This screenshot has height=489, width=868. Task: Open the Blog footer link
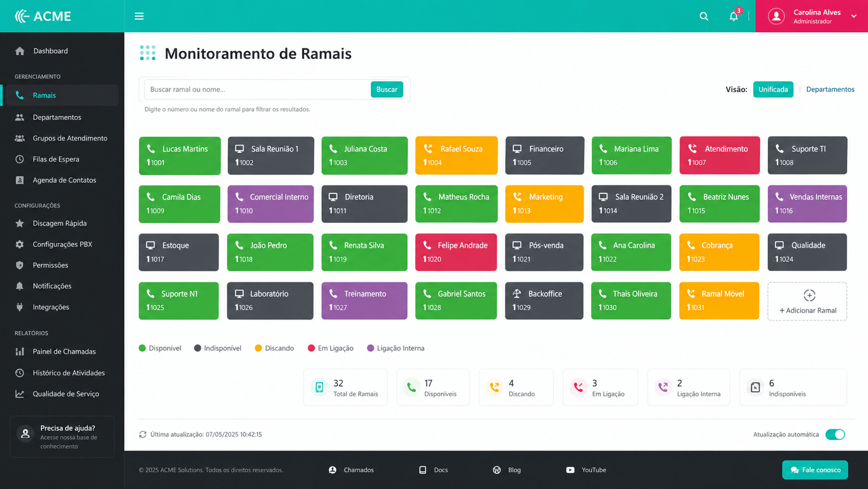(x=507, y=470)
